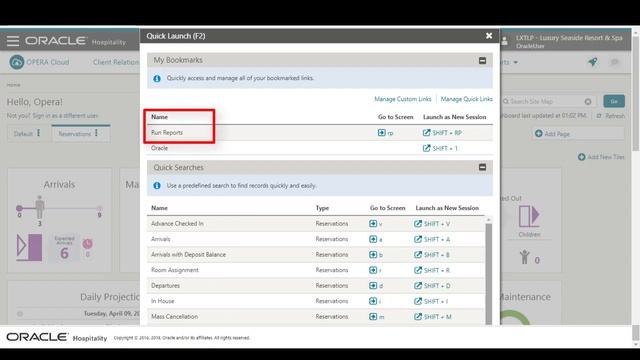This screenshot has height=360, width=640.
Task: Switch to the Reservations dashboard tab
Action: [75, 134]
